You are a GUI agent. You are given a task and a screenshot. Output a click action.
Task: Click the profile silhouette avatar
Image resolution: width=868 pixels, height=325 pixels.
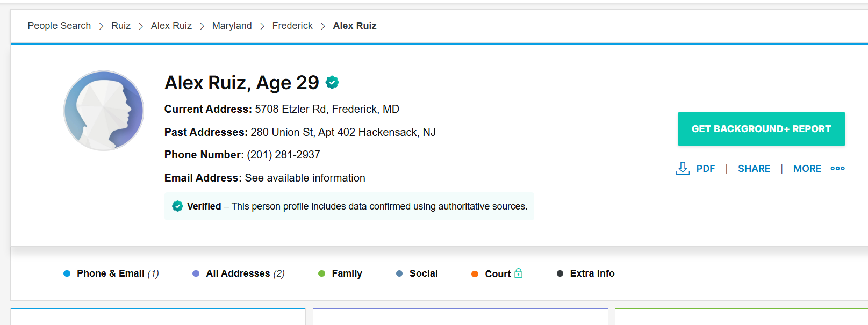(104, 111)
